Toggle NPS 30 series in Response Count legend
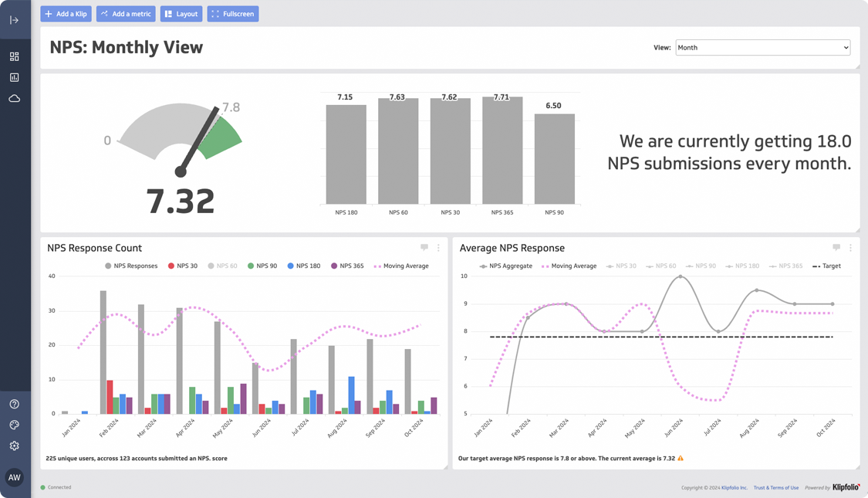 tap(183, 266)
